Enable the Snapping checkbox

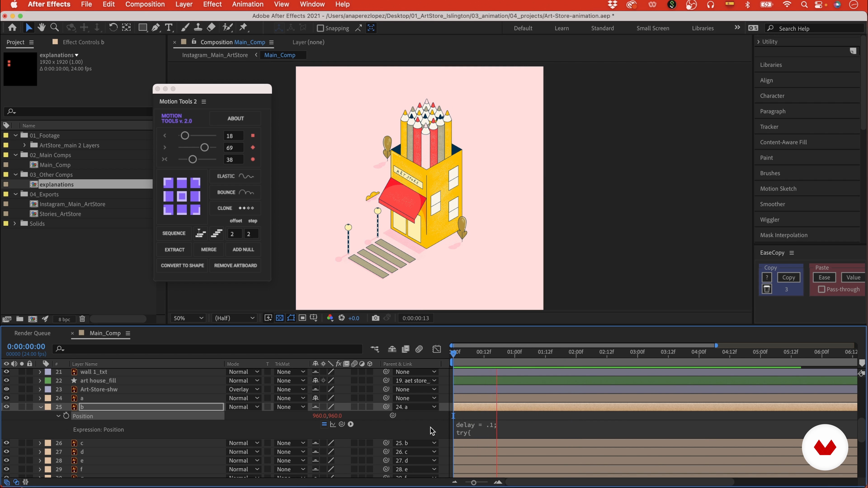pyautogui.click(x=320, y=28)
